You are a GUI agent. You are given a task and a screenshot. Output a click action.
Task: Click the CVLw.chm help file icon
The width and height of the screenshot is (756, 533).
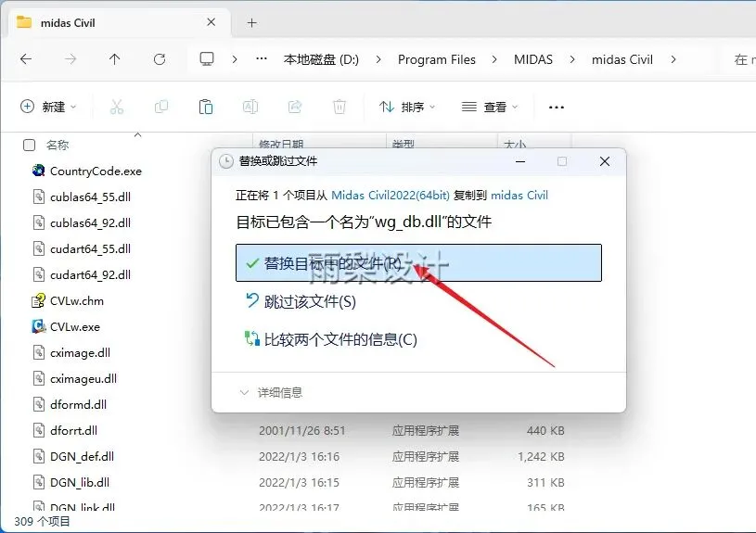pyautogui.click(x=39, y=300)
